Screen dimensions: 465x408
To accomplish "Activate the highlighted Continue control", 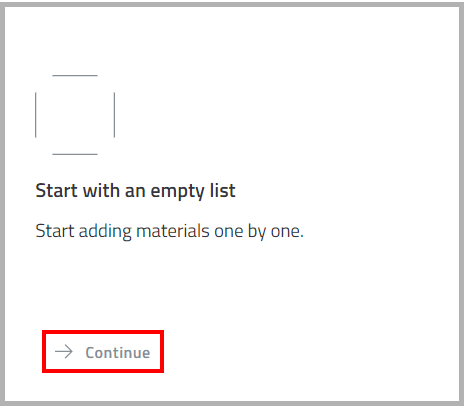I will coord(103,352).
